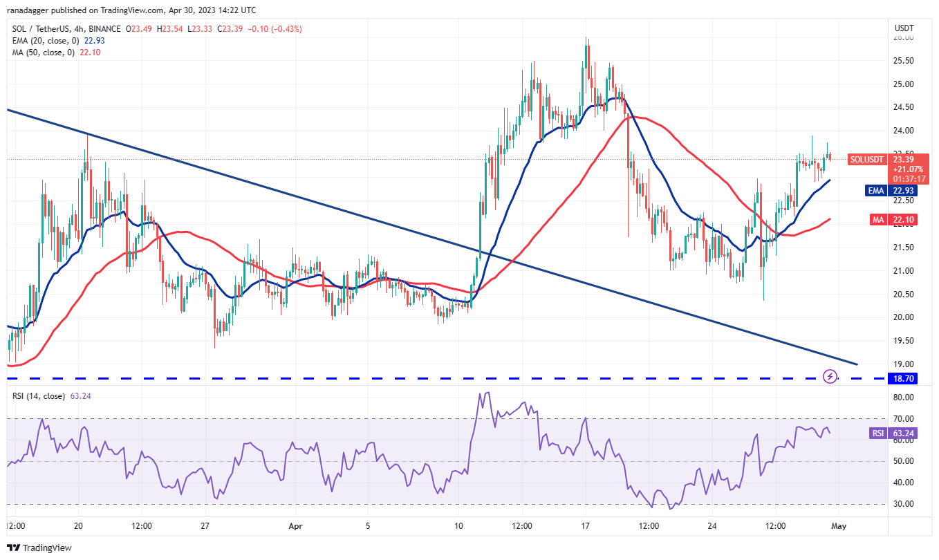Click the purple lightning bolt event icon
Image resolution: width=939 pixels, height=560 pixels.
(830, 376)
